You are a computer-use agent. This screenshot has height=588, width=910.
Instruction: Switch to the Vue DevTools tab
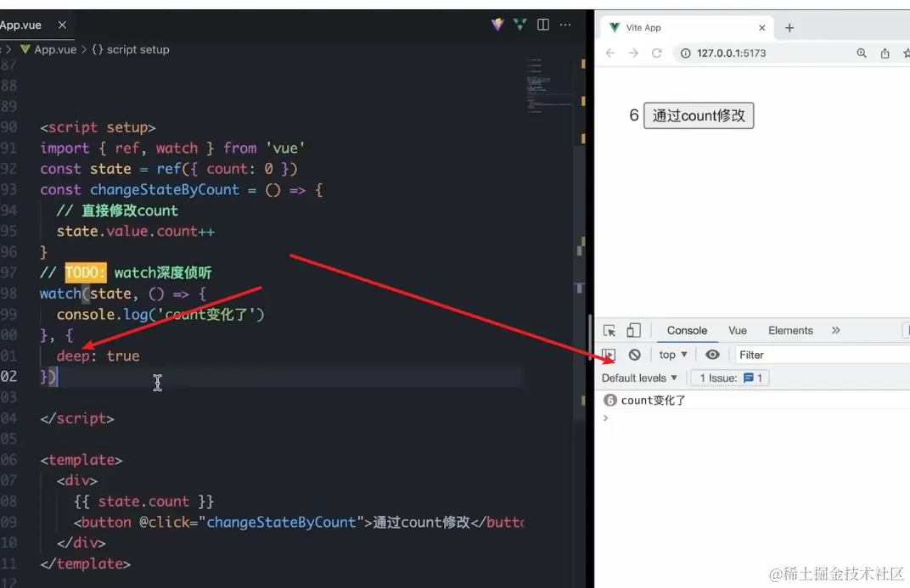click(x=738, y=331)
